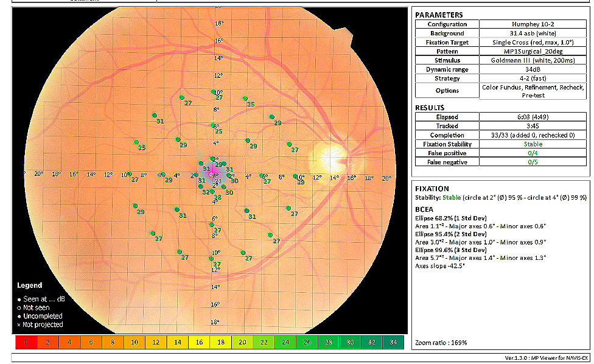The width and height of the screenshot is (594, 364).
Task: Pick the 14 dB yellow scale swatch
Action: point(177,343)
